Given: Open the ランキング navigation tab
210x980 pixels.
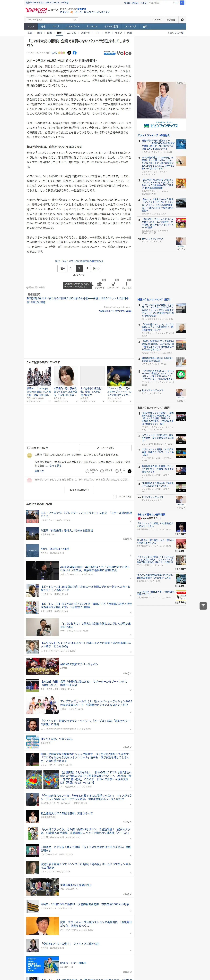Looking at the screenshot, I should pyautogui.click(x=130, y=27).
